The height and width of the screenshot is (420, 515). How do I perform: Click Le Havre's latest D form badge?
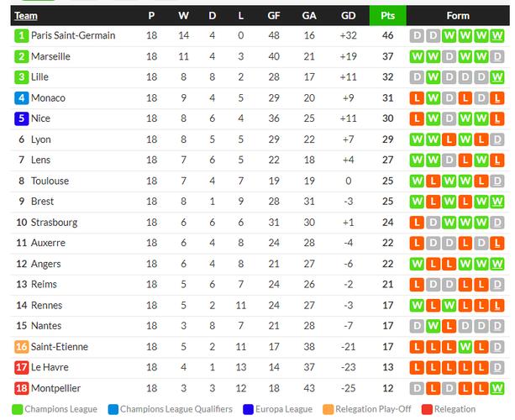click(x=497, y=367)
